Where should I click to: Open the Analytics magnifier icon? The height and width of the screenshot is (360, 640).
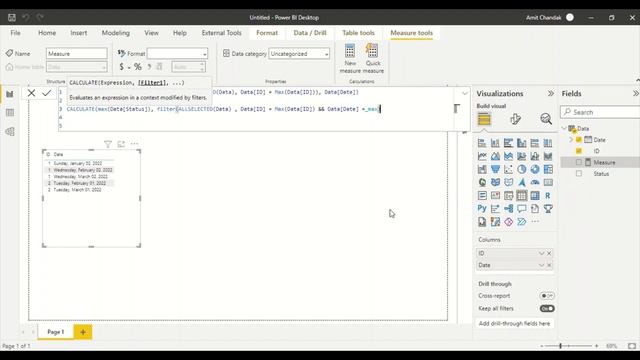click(546, 119)
